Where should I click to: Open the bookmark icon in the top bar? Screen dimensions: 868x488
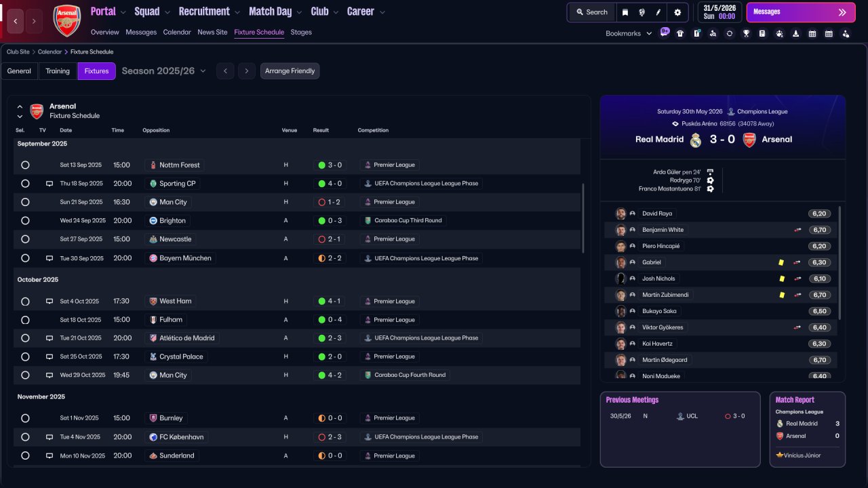pos(625,12)
